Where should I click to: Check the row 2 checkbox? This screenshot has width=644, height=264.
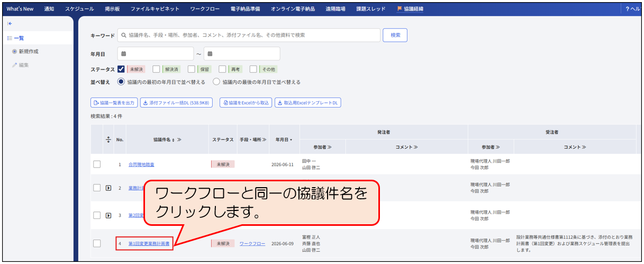tap(97, 188)
